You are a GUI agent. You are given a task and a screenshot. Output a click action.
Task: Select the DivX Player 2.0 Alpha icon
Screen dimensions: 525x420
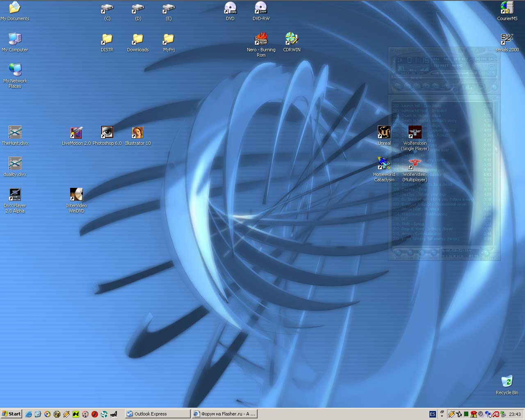coord(15,201)
